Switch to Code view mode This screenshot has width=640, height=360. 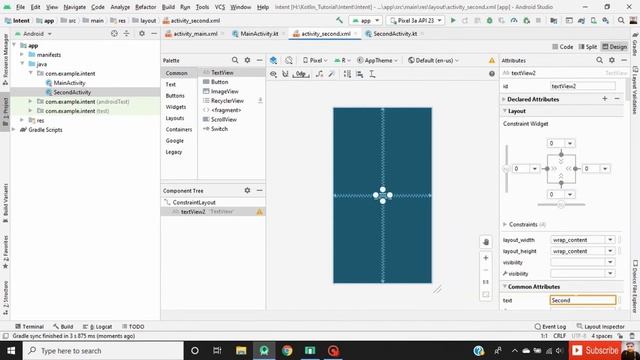coord(562,47)
